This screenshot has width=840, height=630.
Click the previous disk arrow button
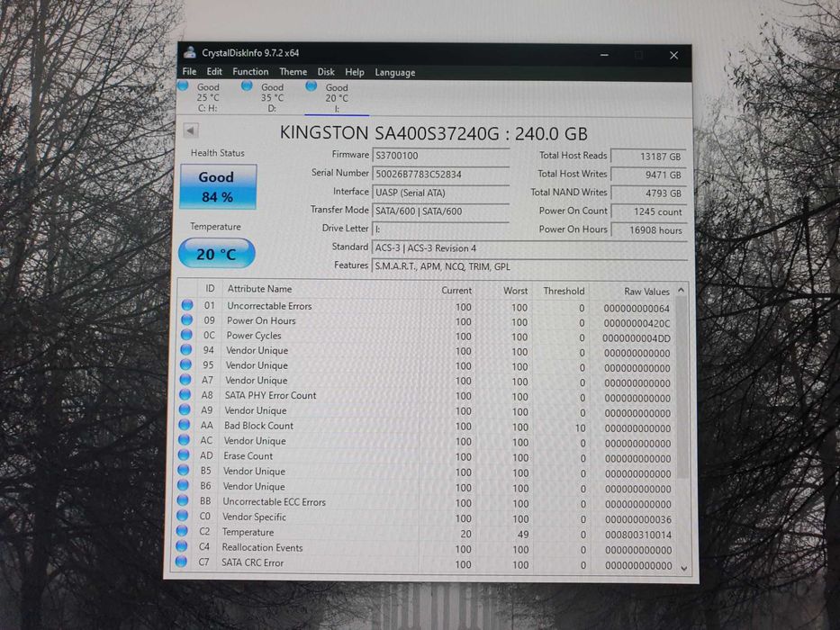(191, 130)
